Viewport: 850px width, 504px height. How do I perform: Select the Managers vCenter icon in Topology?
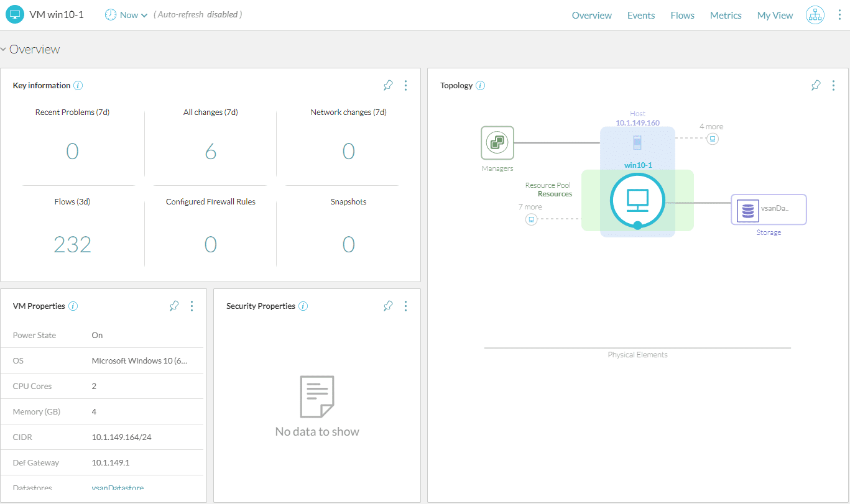click(497, 142)
